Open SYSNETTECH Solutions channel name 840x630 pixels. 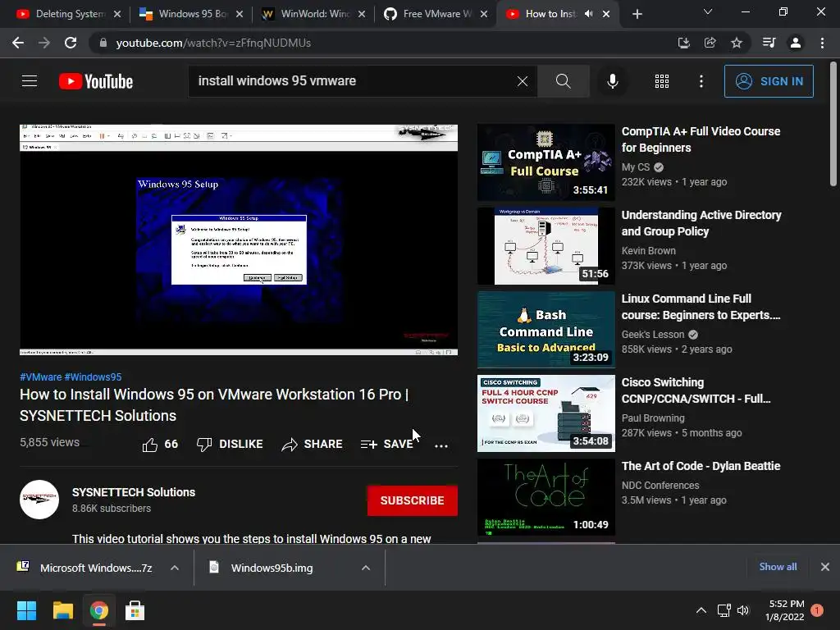coord(134,492)
